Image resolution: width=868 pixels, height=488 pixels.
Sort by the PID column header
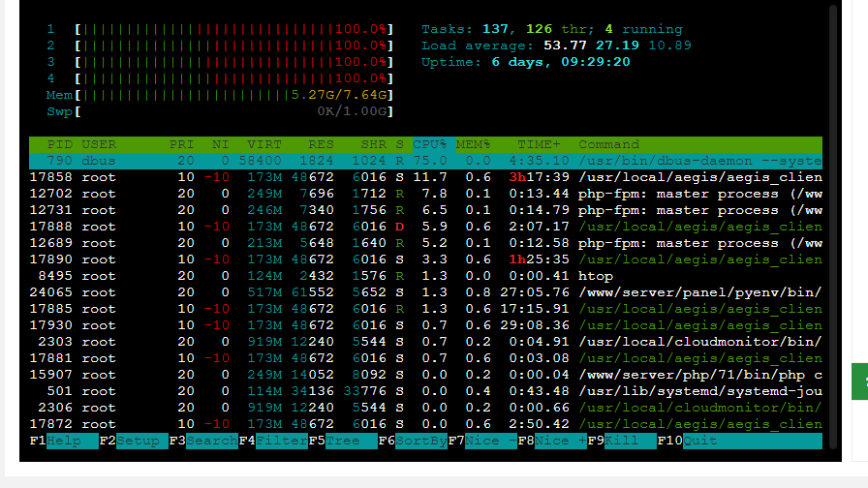point(60,144)
